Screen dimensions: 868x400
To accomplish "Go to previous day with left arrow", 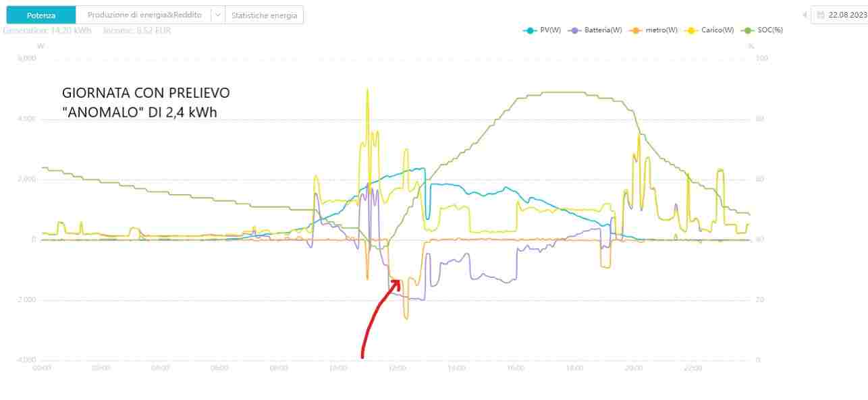I will [805, 15].
